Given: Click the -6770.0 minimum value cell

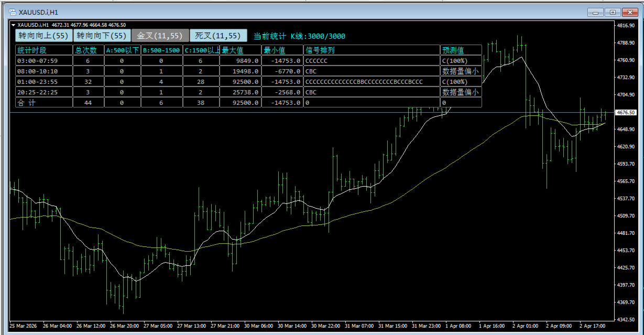Looking at the screenshot, I should click(282, 71).
